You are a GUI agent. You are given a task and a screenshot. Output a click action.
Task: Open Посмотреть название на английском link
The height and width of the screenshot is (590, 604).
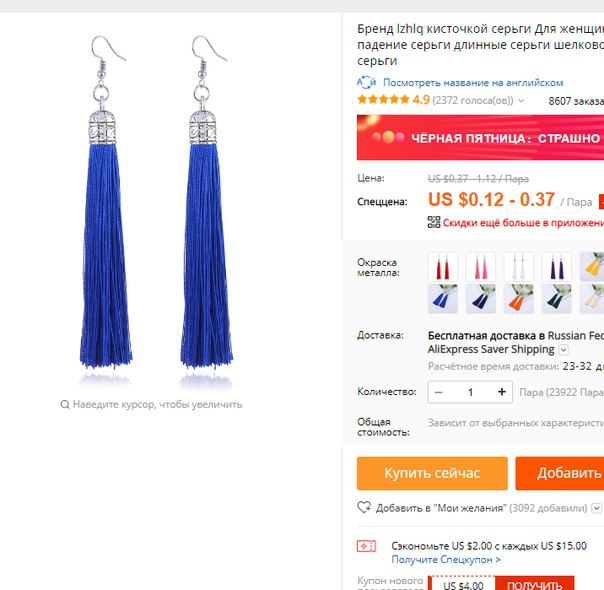click(x=473, y=82)
